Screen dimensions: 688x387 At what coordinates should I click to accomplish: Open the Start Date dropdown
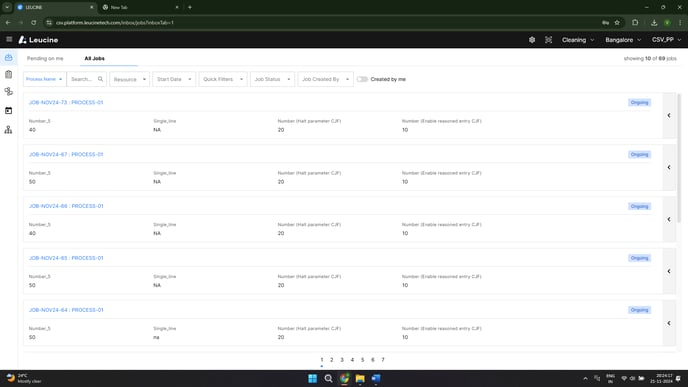point(174,79)
